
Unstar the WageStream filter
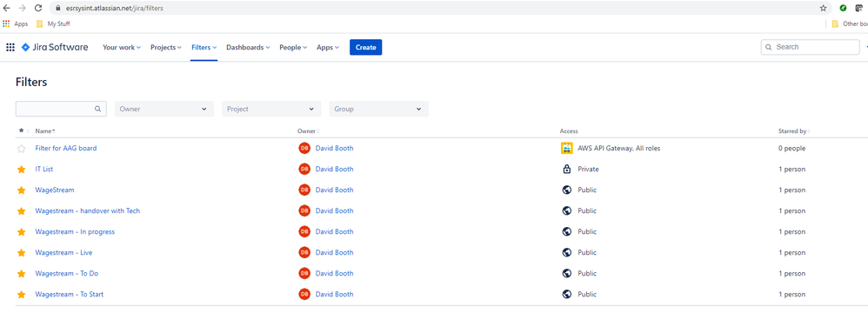click(22, 190)
